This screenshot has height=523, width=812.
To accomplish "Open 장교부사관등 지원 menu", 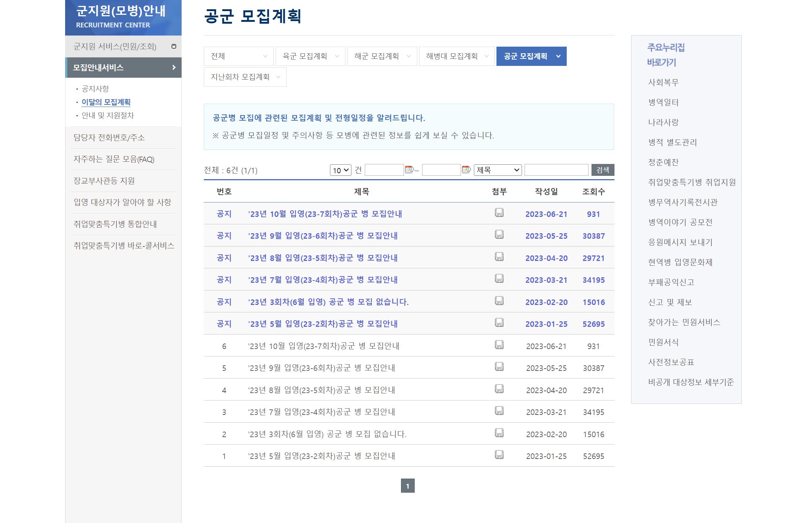I will [x=104, y=181].
